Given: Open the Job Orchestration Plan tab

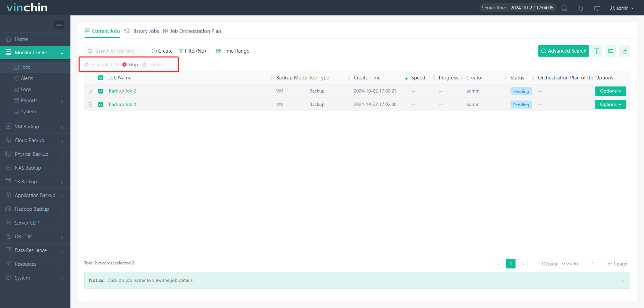Looking at the screenshot, I should click(x=192, y=31).
